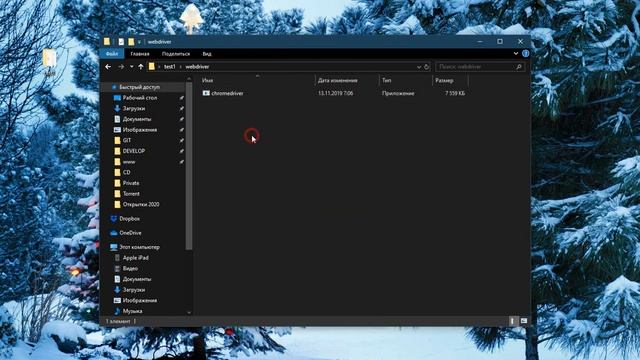Go up one folder level

coord(141,67)
